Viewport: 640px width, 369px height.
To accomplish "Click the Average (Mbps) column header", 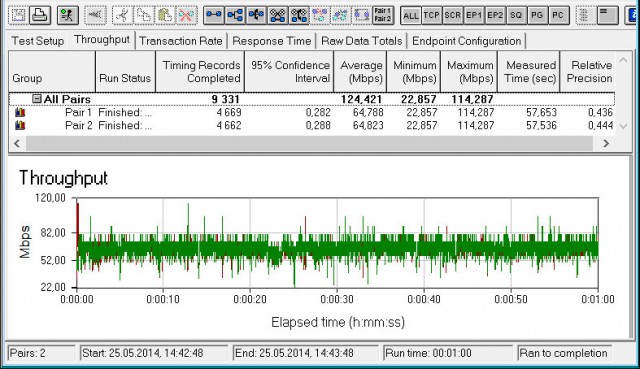I will pos(360,71).
